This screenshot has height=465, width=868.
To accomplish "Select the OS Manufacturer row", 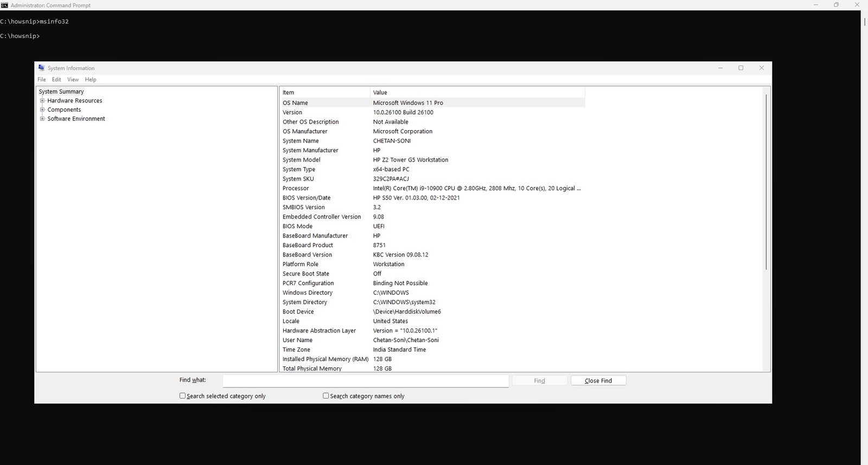I will 432,131.
